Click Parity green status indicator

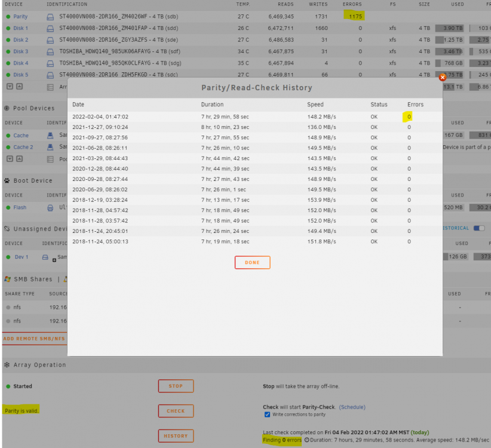tap(8, 17)
